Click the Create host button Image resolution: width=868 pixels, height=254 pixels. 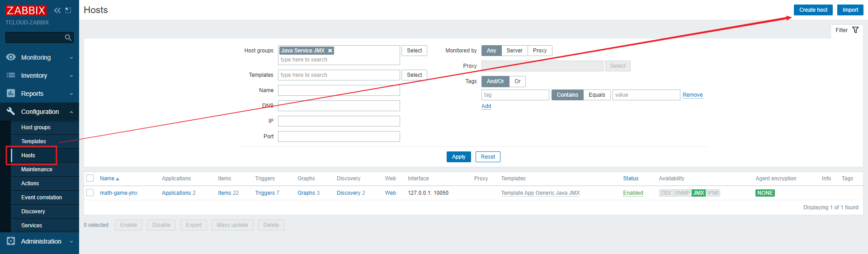point(813,10)
